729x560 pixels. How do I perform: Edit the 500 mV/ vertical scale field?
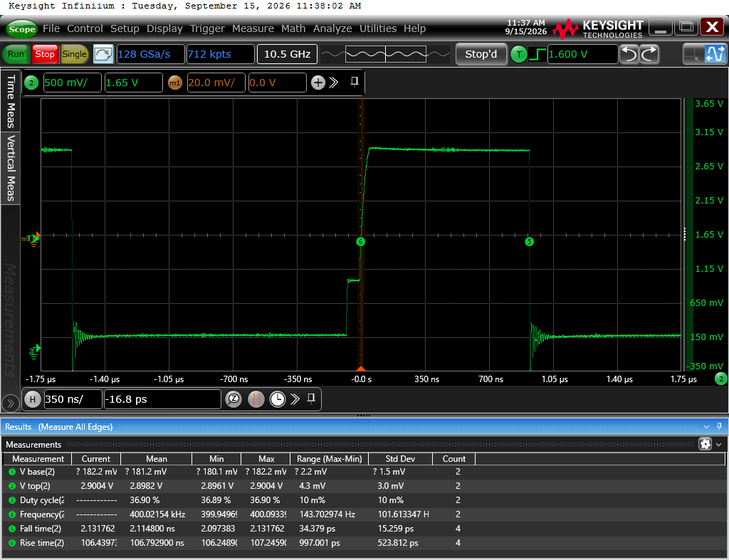coord(72,83)
